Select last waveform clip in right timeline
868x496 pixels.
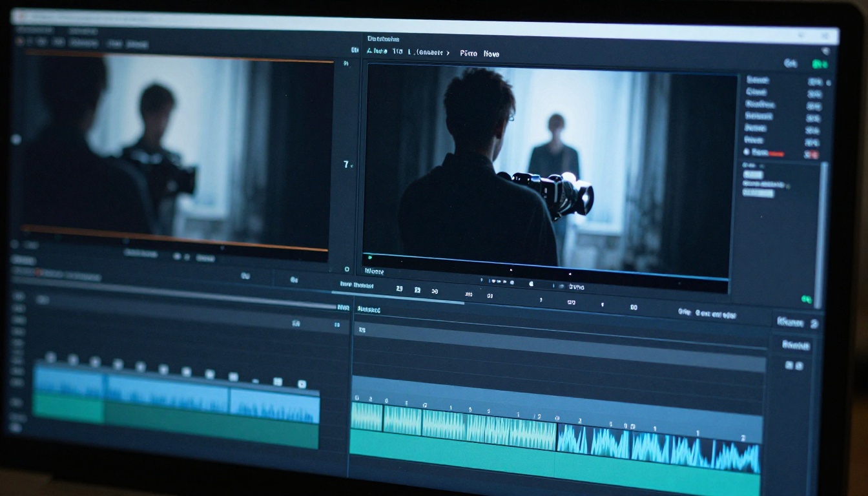pyautogui.click(x=736, y=457)
